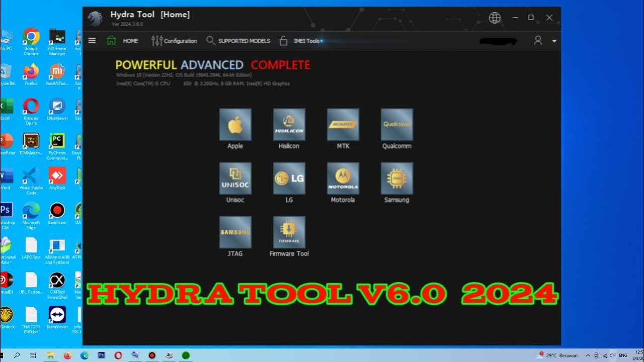Click the Minimal ADB and Fastboot shortcut
The height and width of the screenshot is (362, 644).
point(57,250)
